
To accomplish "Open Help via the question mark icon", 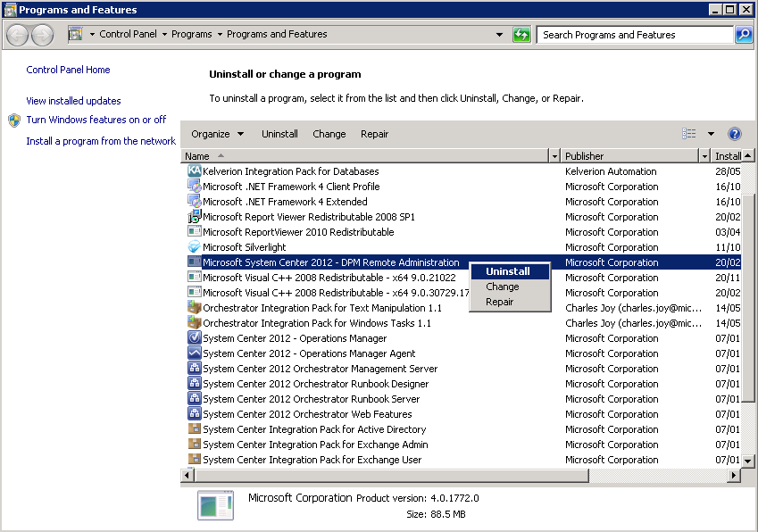I will coord(734,134).
